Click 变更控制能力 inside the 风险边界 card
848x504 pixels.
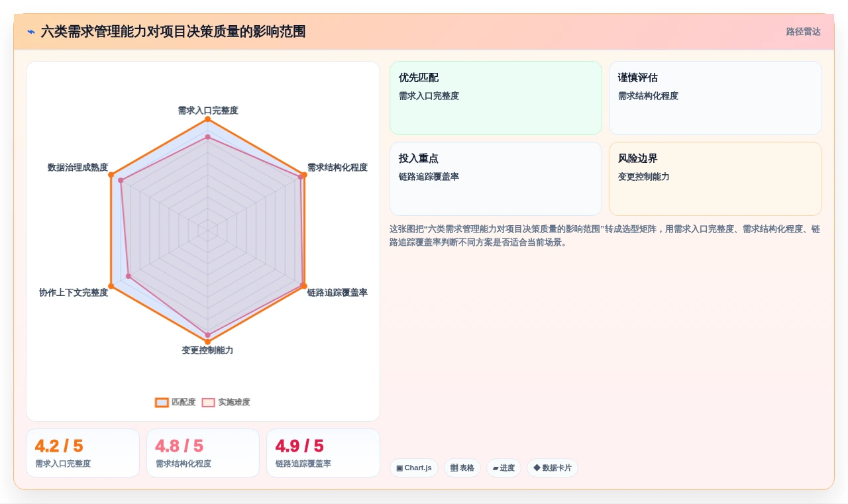[x=644, y=177]
